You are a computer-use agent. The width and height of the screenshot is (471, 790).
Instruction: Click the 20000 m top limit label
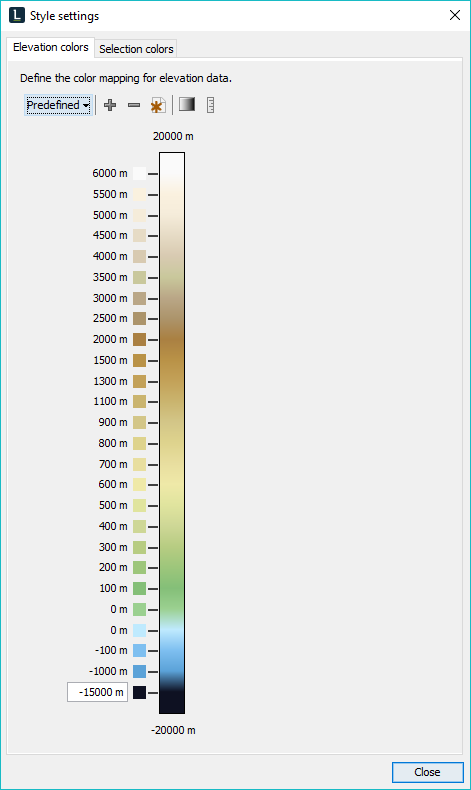tap(173, 137)
